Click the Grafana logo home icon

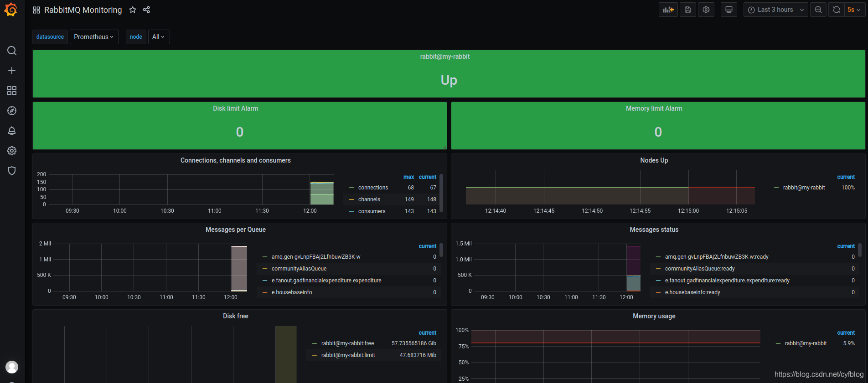(11, 10)
